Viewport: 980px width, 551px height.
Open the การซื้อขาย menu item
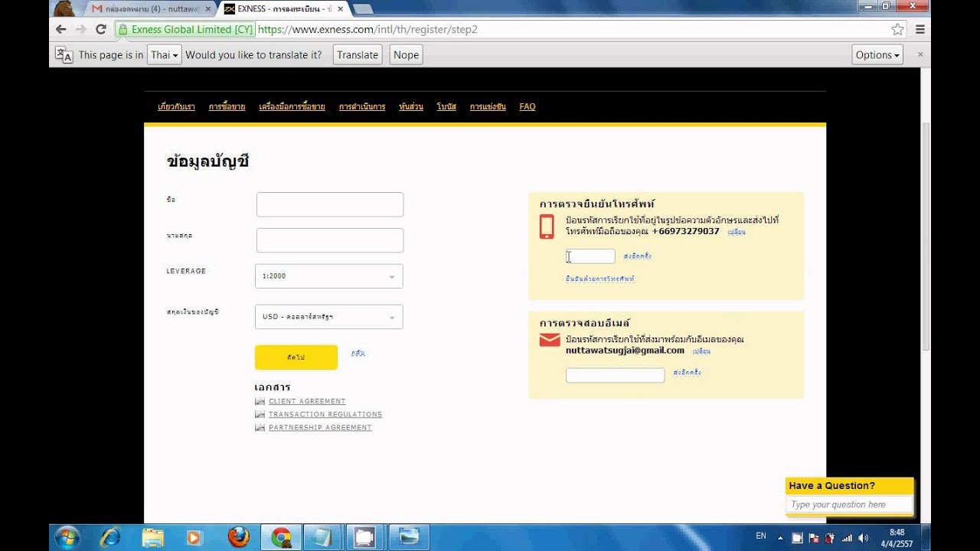(x=227, y=107)
